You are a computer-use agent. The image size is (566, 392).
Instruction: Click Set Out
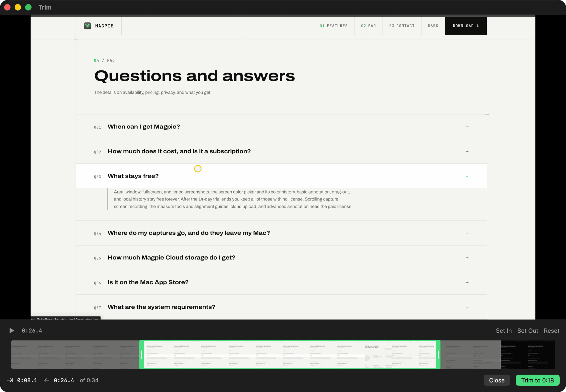(x=528, y=331)
